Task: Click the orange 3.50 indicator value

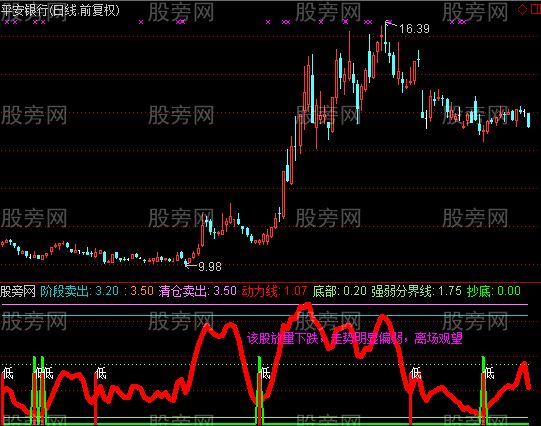Action: (x=142, y=291)
